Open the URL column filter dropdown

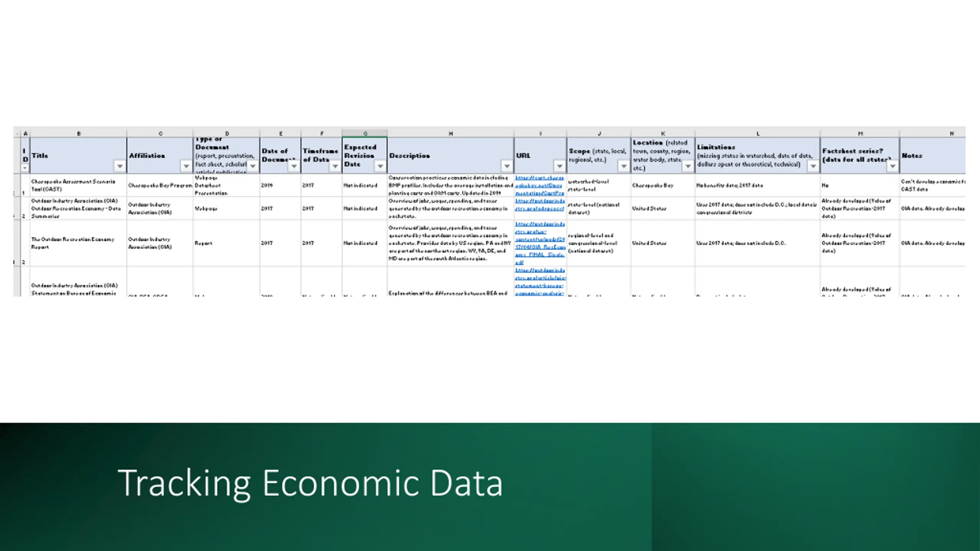pos(560,166)
